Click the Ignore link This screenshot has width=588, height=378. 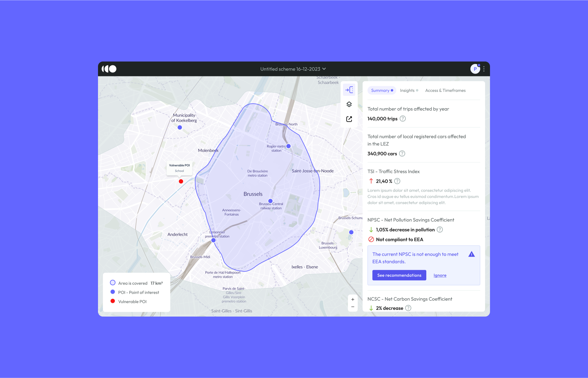(x=440, y=275)
